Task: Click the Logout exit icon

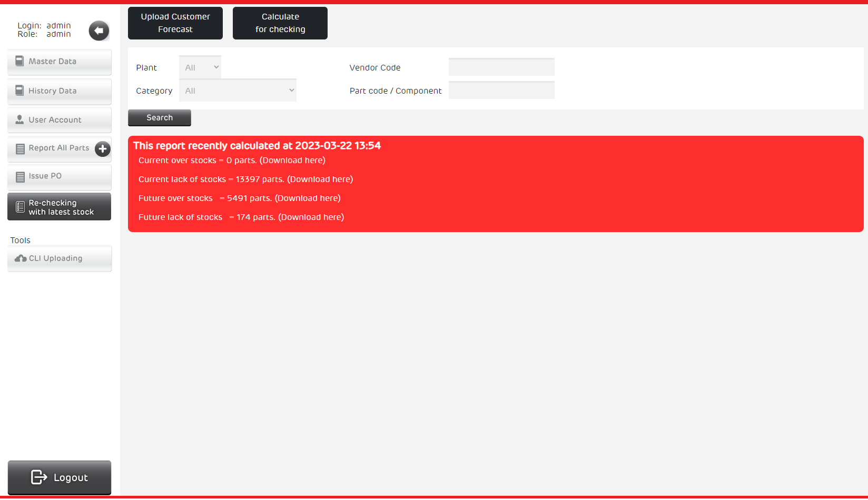Action: point(39,477)
